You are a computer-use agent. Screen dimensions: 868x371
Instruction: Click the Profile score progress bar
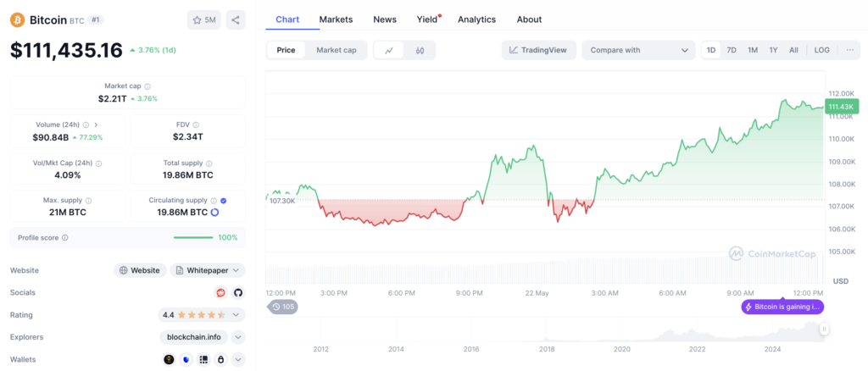point(193,238)
